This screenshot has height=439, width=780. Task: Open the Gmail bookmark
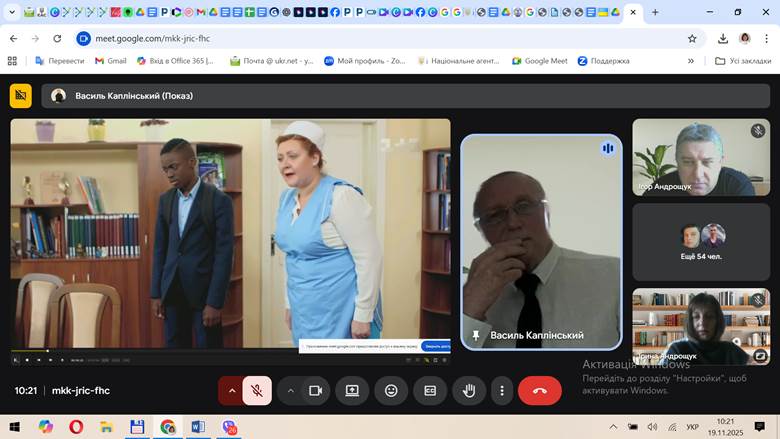(x=110, y=61)
